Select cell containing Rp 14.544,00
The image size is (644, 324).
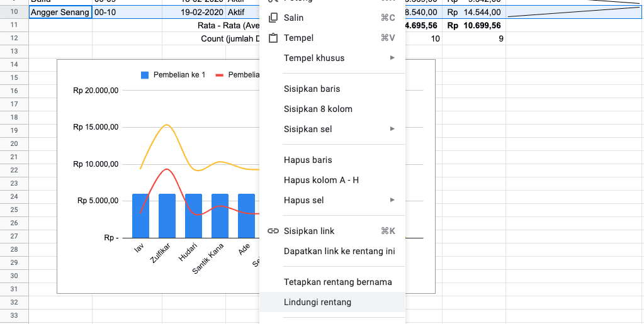pos(473,12)
